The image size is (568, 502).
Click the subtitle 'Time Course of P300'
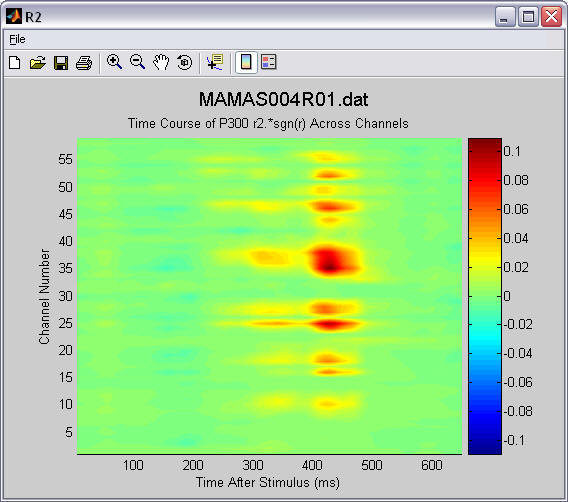click(188, 124)
